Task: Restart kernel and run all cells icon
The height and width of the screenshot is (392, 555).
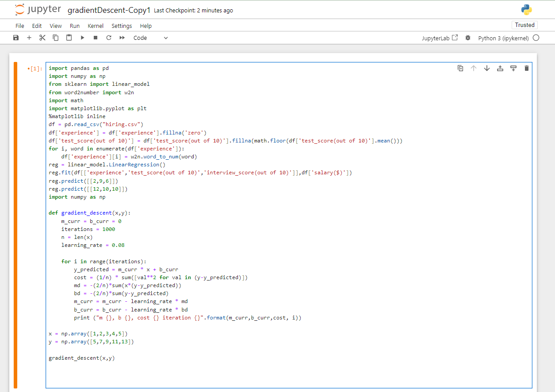Action: [122, 38]
